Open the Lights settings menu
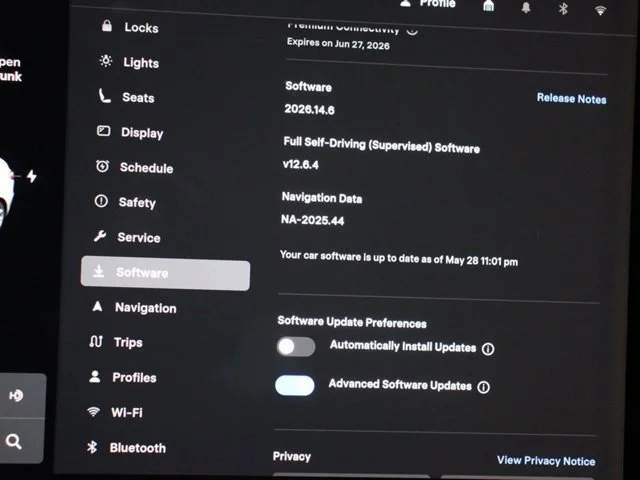 (129, 62)
